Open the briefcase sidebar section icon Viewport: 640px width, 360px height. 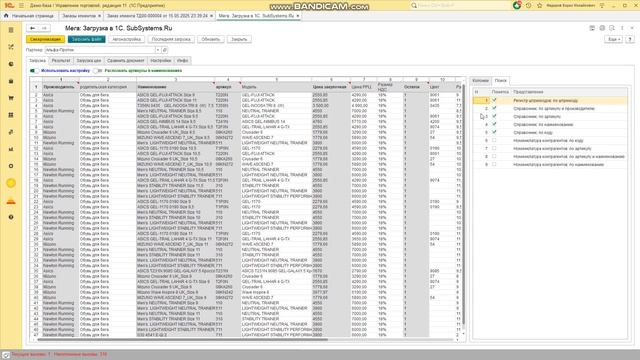(x=11, y=81)
